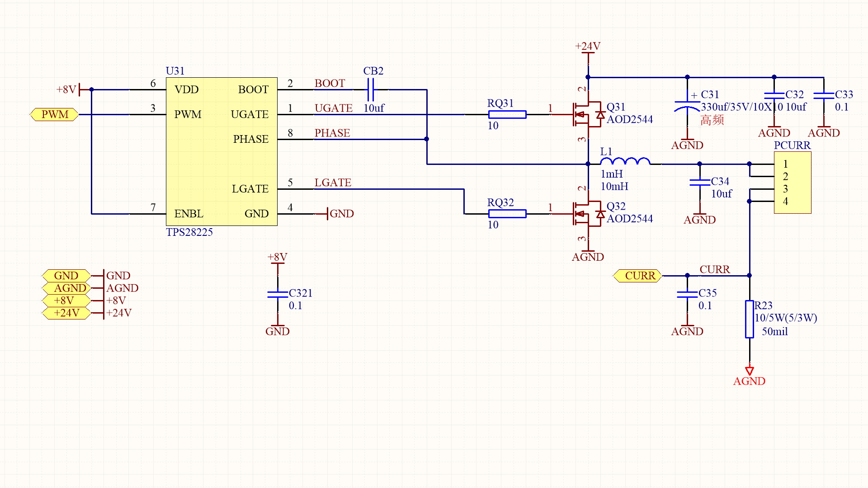Select the +24V port in list
The image size is (868, 488).
pyautogui.click(x=66, y=313)
